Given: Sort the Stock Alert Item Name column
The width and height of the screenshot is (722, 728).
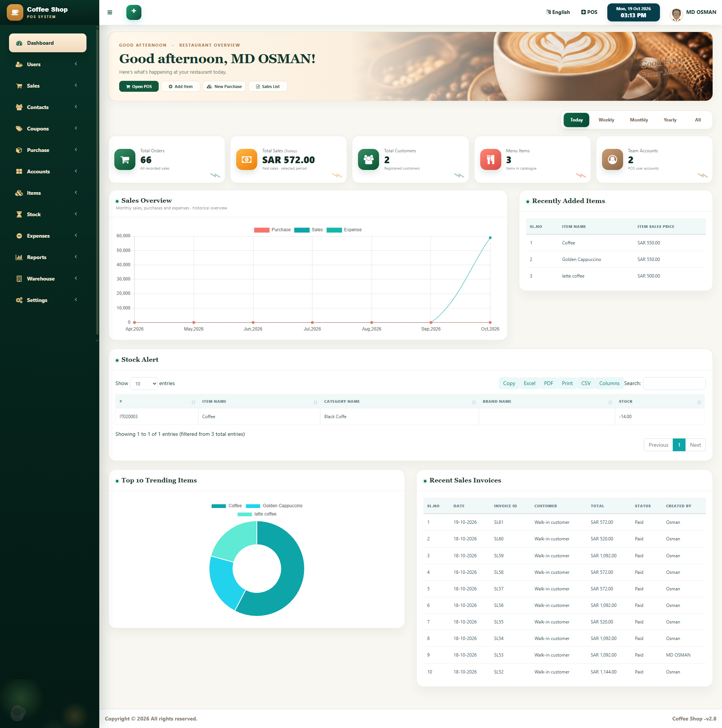Looking at the screenshot, I should tap(259, 402).
